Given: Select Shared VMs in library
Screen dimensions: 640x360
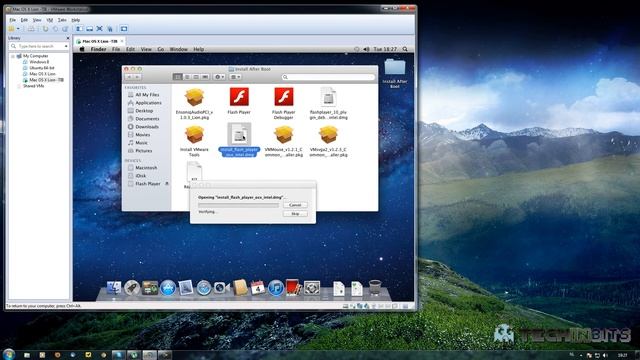Looking at the screenshot, I should pos(33,86).
